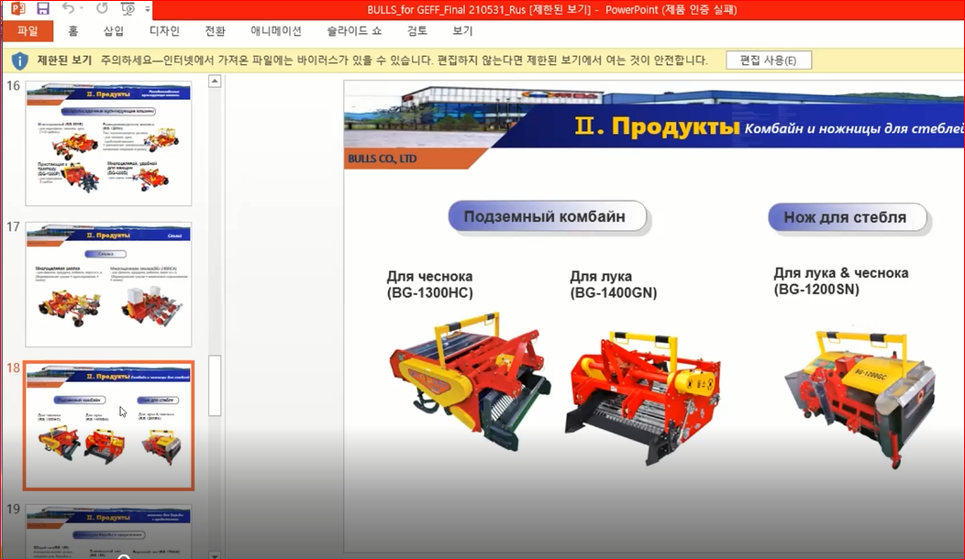Click the 편집 사용 (Enable Editing) button
965x560 pixels.
768,60
